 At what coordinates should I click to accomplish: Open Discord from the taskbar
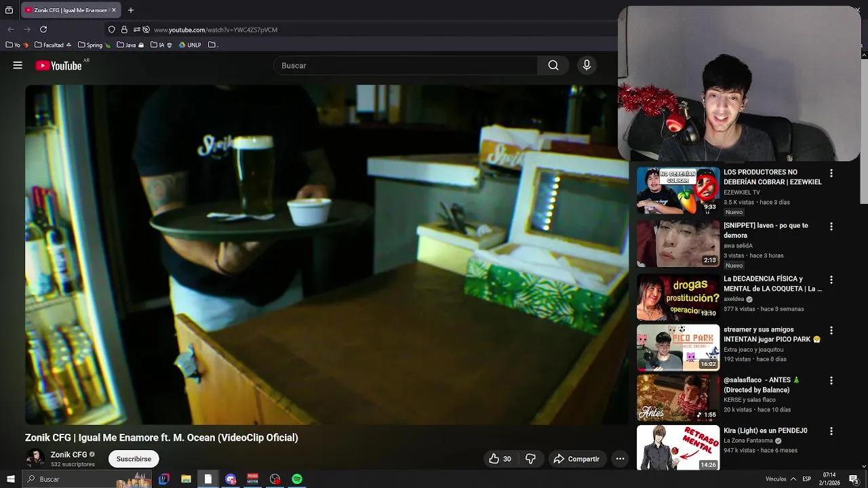pos(231,479)
